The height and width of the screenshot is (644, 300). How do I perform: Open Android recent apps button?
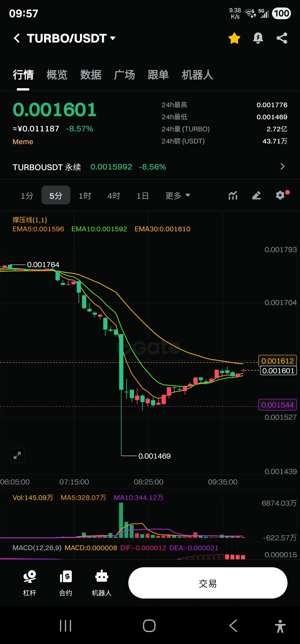click(x=65, y=626)
